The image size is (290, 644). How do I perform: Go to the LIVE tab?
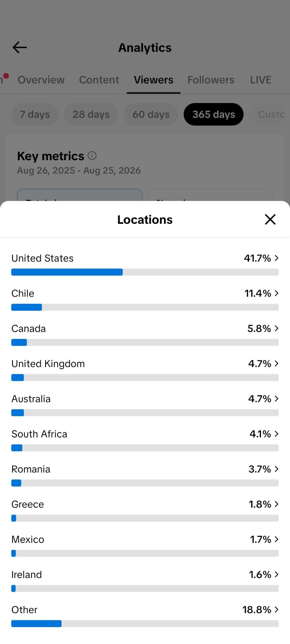click(x=261, y=80)
